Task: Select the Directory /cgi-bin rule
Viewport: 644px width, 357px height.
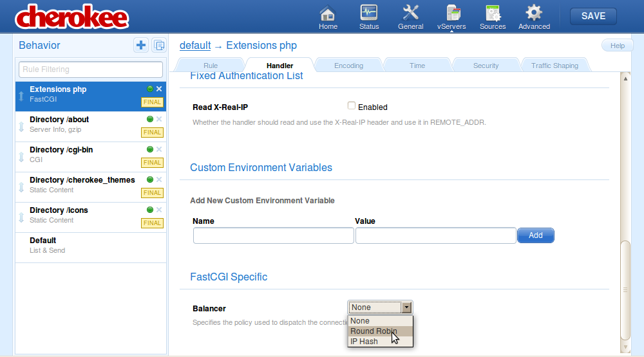Action: coord(91,157)
